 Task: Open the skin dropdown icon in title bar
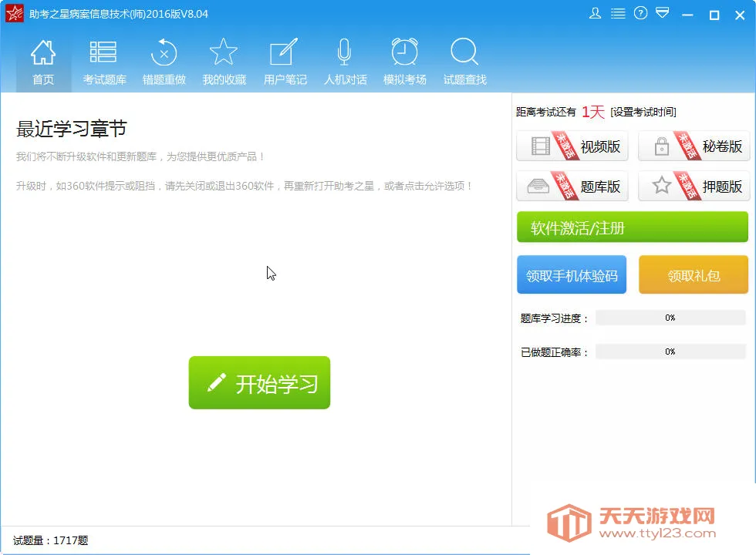[x=663, y=13]
